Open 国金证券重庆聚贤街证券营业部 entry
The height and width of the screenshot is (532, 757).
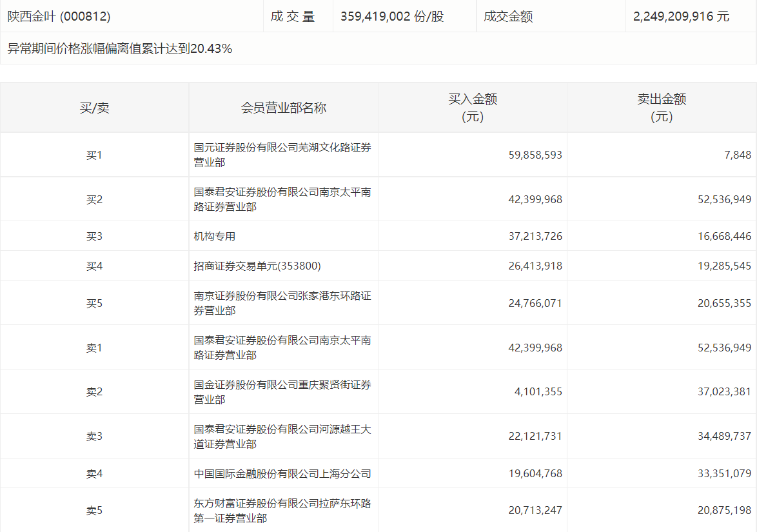tap(282, 392)
